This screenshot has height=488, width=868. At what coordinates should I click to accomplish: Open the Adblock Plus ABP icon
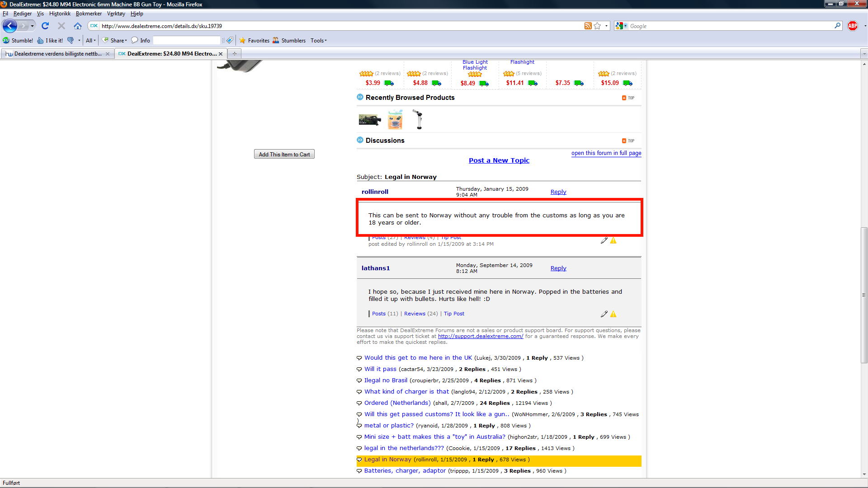[x=853, y=26]
